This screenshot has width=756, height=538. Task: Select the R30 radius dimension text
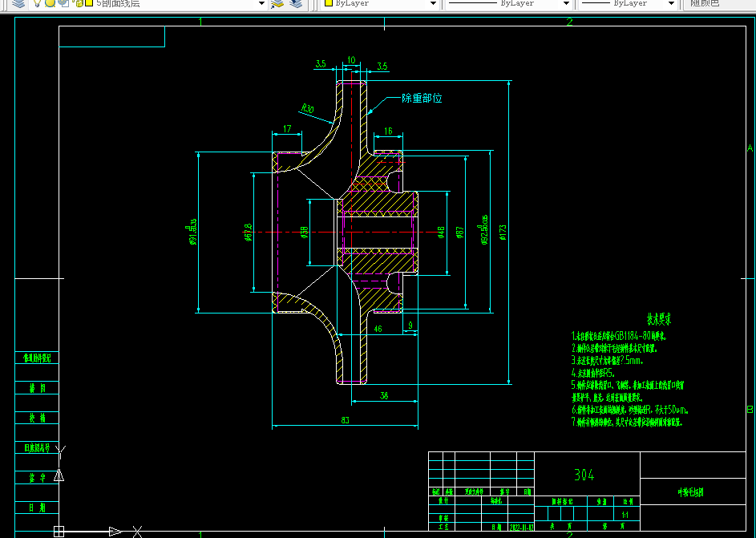click(307, 108)
